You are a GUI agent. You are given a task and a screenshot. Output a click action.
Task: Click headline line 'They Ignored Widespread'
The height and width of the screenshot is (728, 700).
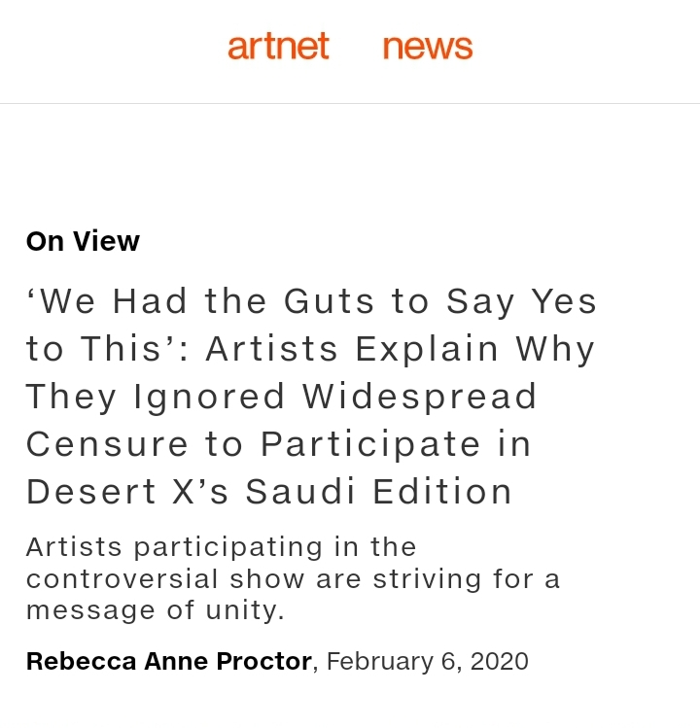[x=282, y=397]
